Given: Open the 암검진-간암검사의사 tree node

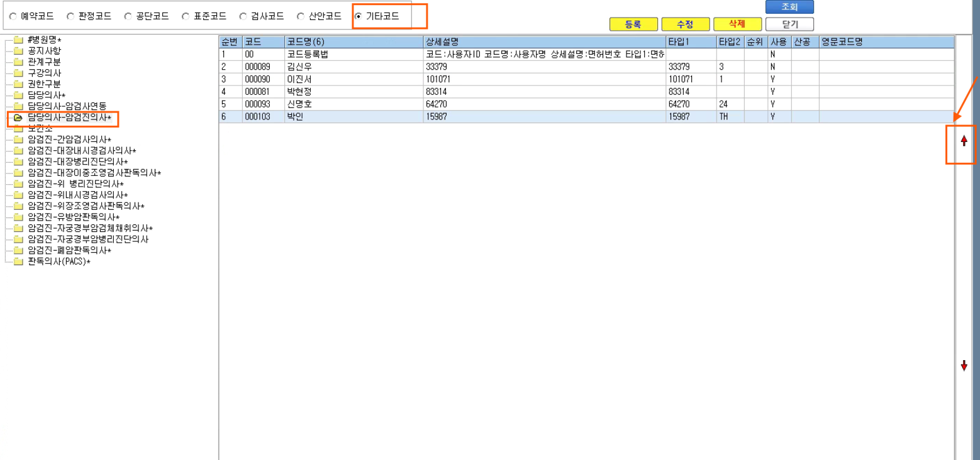Looking at the screenshot, I should point(69,140).
